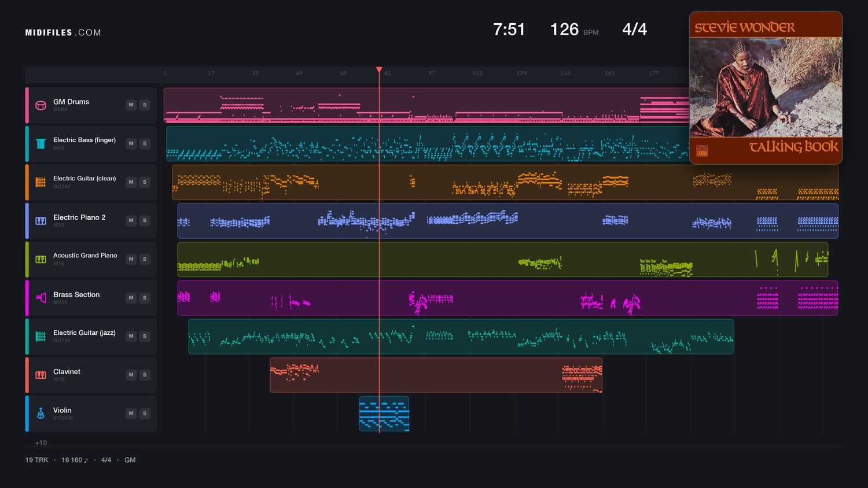Mute the Electric Guitar (jazz) track
Viewport: 868px width, 488px height.
(x=131, y=337)
